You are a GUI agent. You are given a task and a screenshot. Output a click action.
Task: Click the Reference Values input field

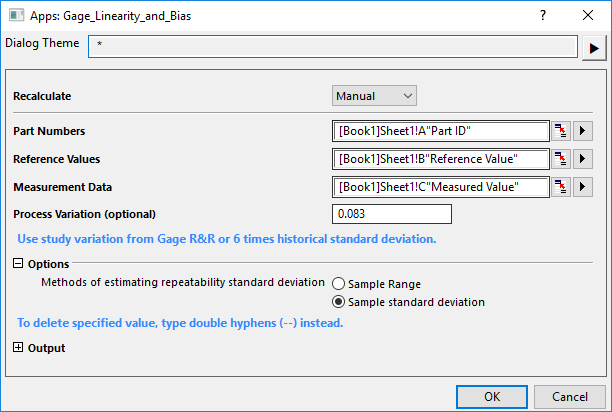[440, 159]
